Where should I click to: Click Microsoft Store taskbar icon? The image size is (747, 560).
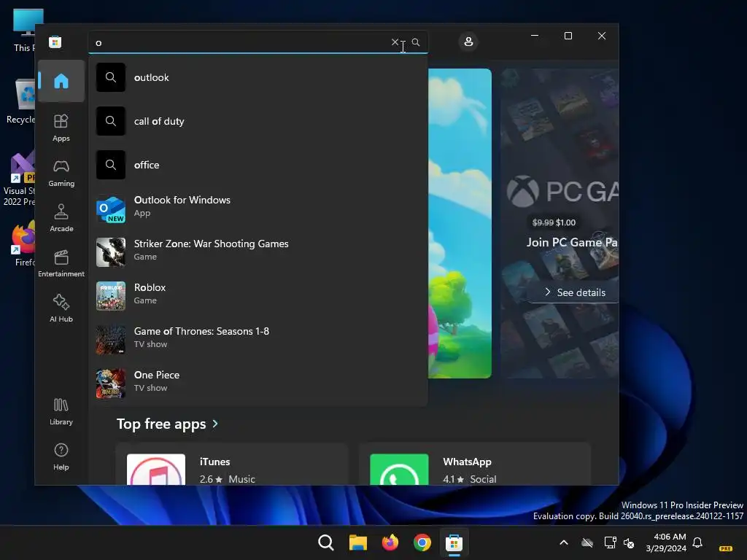454,542
